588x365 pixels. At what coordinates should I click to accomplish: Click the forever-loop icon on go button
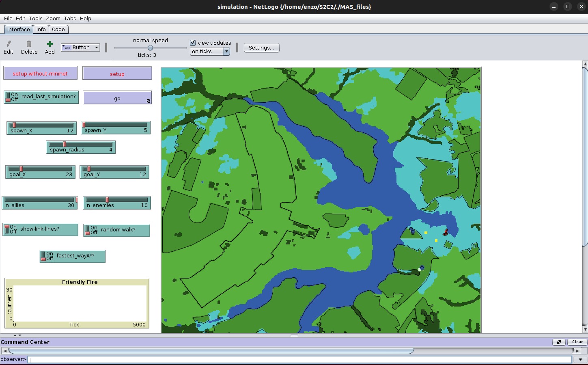coord(149,101)
